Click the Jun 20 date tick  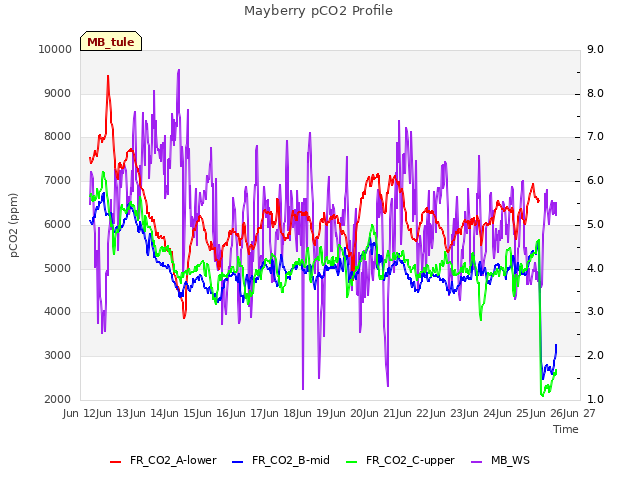(347, 413)
